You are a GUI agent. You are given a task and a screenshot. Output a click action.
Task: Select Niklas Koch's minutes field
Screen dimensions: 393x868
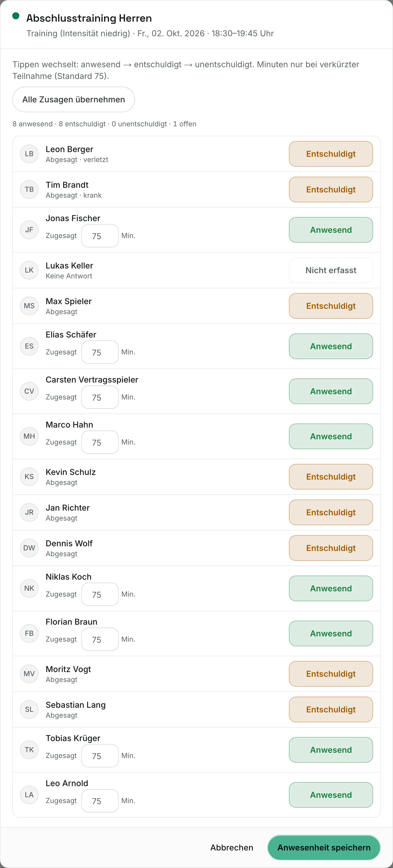point(100,594)
